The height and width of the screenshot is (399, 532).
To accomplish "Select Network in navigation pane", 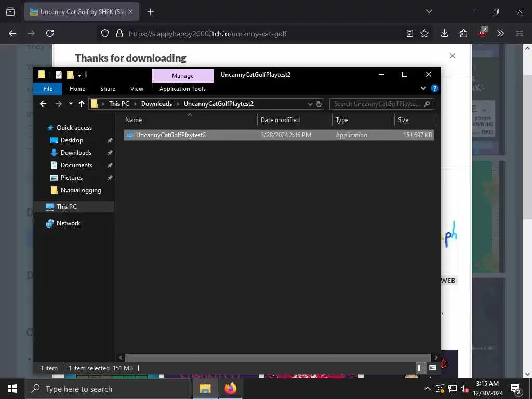I will [68, 223].
